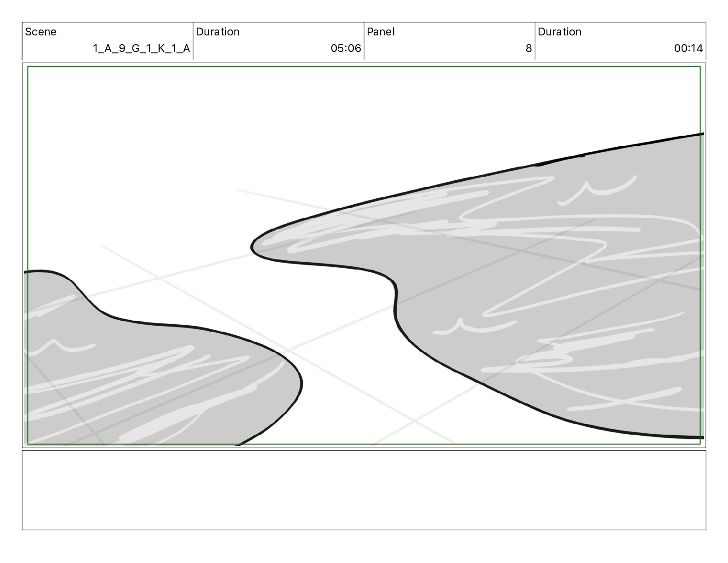Click the 'Scene' header label

[x=40, y=32]
